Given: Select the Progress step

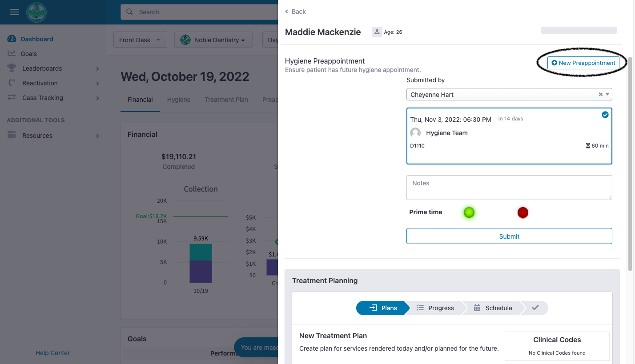Looking at the screenshot, I should tap(435, 308).
